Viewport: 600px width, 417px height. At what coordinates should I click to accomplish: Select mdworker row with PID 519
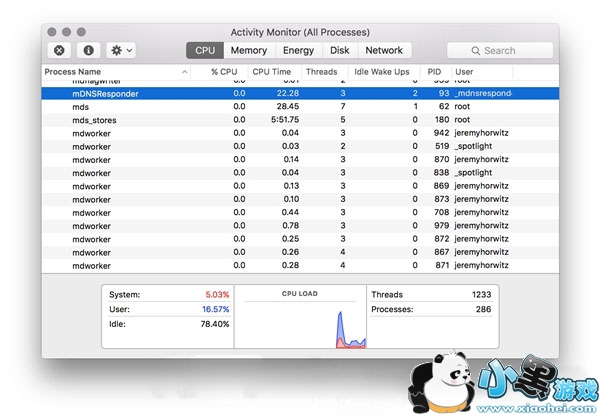[x=300, y=146]
